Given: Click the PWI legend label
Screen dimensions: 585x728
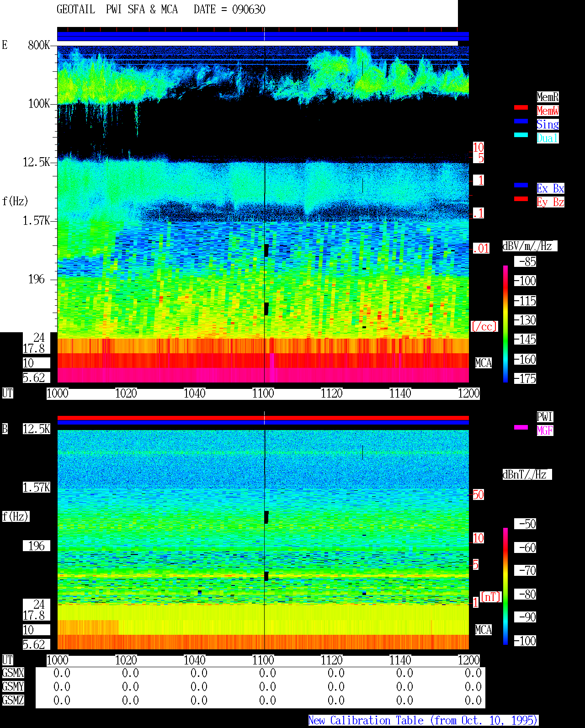Looking at the screenshot, I should coord(545,417).
